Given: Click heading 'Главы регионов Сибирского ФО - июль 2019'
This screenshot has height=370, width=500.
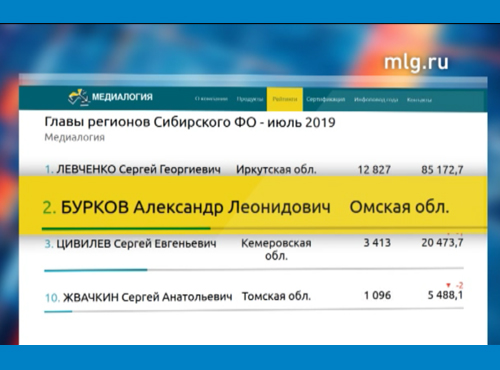Looking at the screenshot, I should [x=190, y=123].
